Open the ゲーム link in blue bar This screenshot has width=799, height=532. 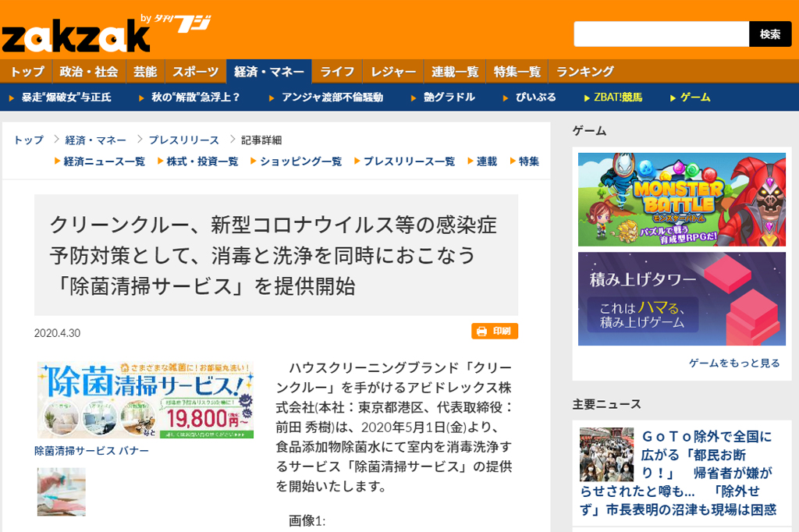coord(695,98)
